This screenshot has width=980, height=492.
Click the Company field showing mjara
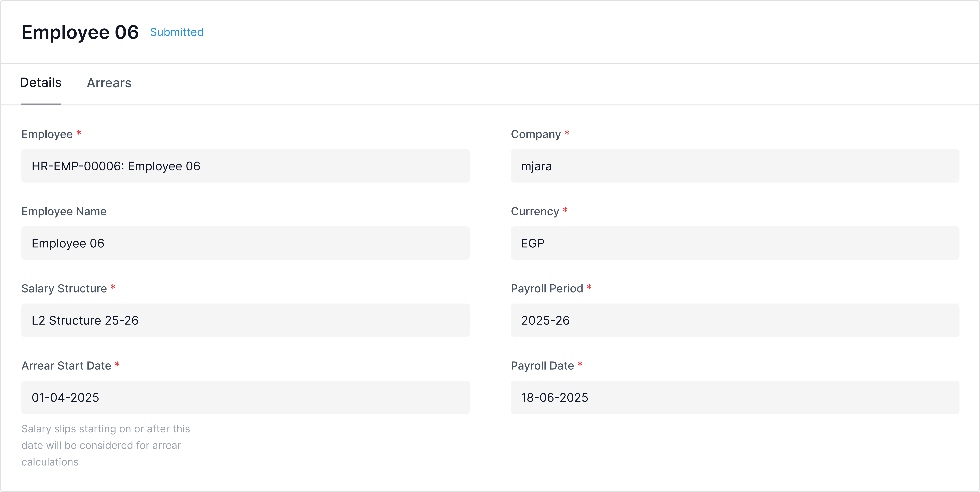tap(735, 166)
